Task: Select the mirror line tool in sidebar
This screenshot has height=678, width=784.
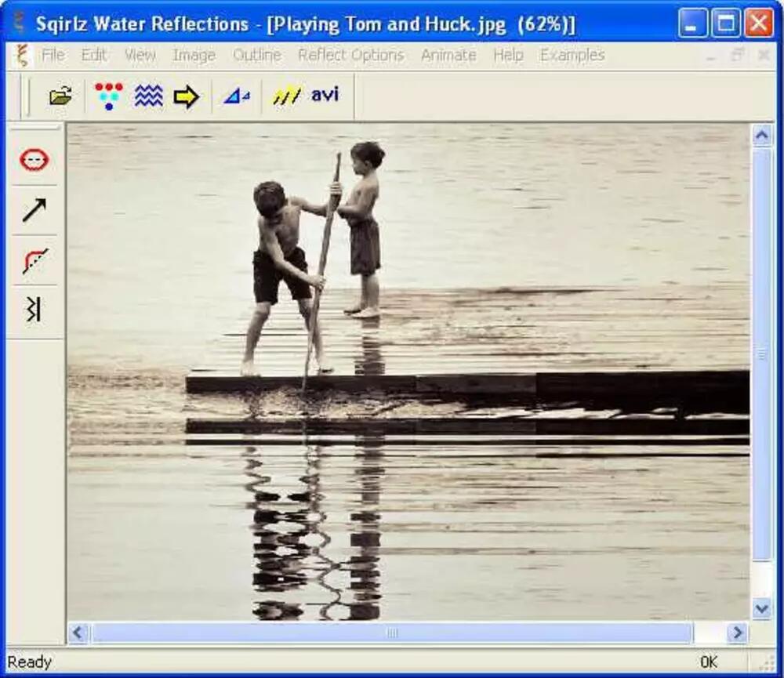Action: 33,310
